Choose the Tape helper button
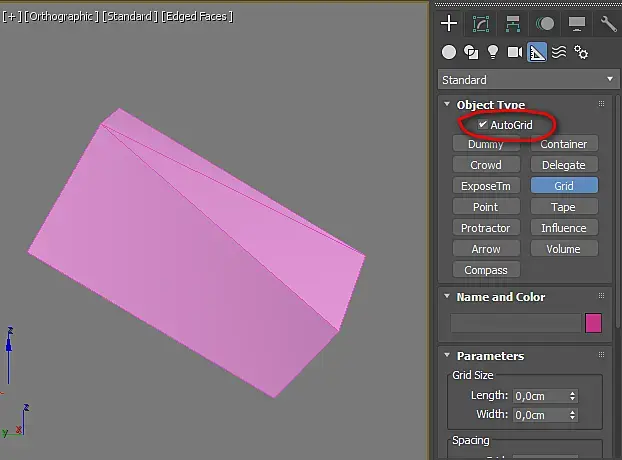 coord(564,207)
